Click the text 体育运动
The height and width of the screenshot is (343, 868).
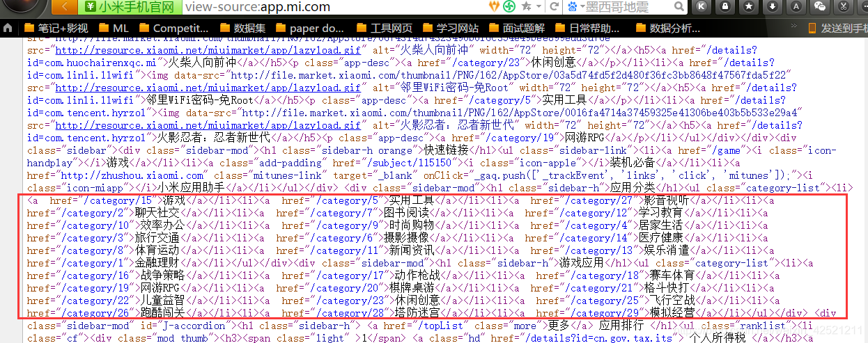coord(157,250)
